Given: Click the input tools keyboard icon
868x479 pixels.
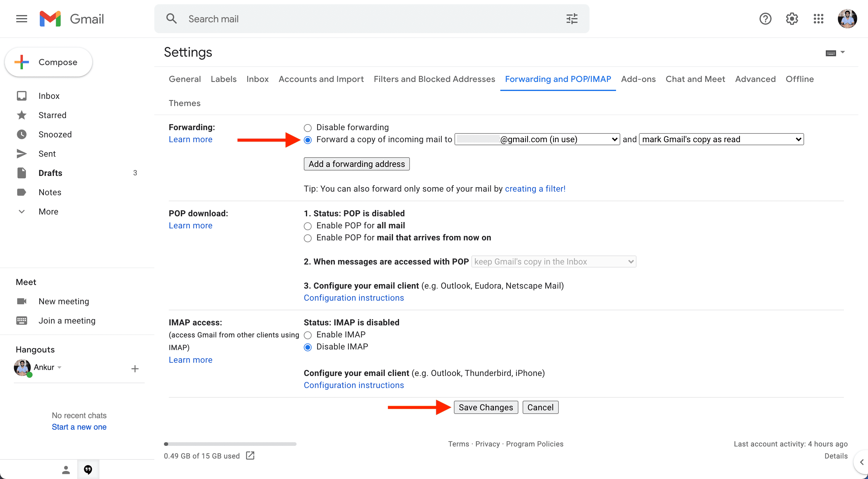Looking at the screenshot, I should coord(831,53).
